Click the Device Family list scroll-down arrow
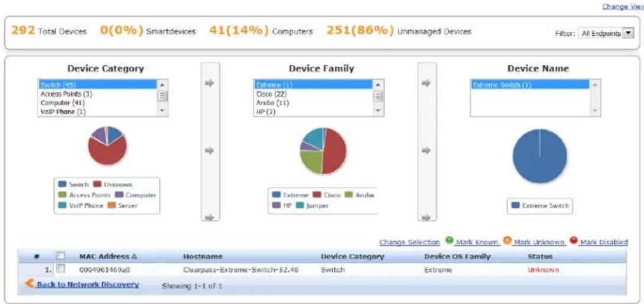The image size is (644, 304). point(379,111)
